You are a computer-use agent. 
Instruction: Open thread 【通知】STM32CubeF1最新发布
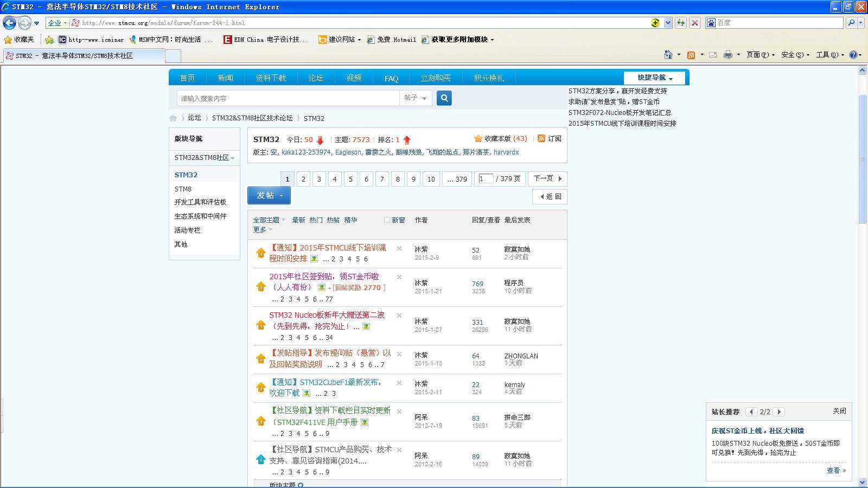pyautogui.click(x=325, y=387)
